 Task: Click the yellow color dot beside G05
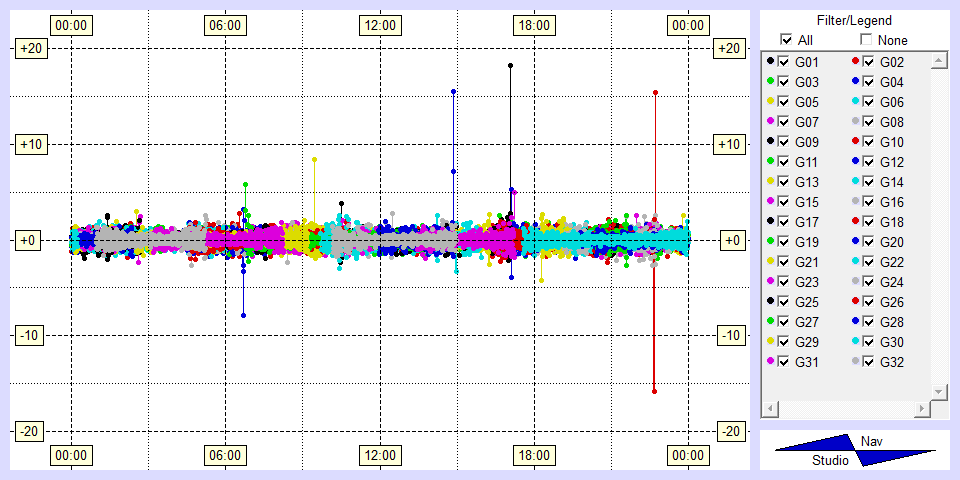click(x=770, y=102)
